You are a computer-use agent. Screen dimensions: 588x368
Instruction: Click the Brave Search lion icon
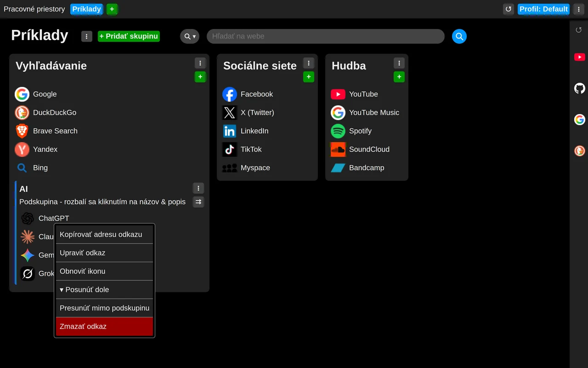tap(22, 131)
